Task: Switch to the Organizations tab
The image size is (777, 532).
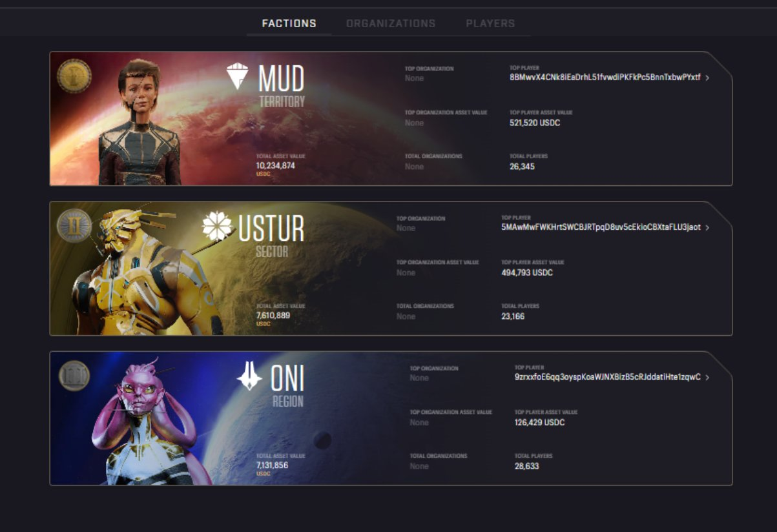Action: 391,23
